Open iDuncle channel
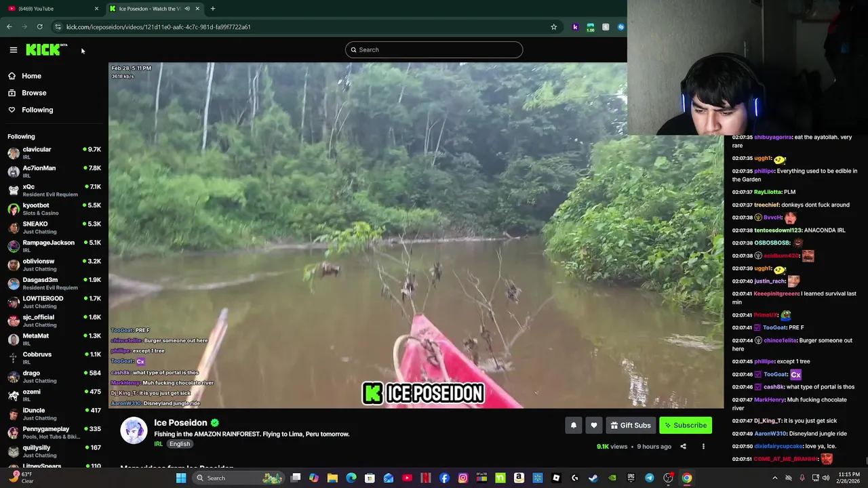 click(54, 413)
